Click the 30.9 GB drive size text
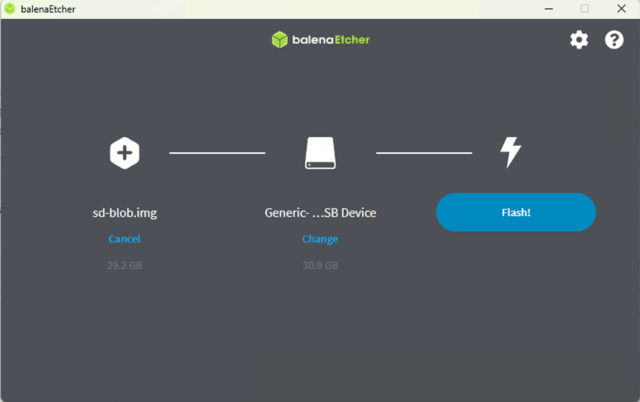 click(x=320, y=266)
